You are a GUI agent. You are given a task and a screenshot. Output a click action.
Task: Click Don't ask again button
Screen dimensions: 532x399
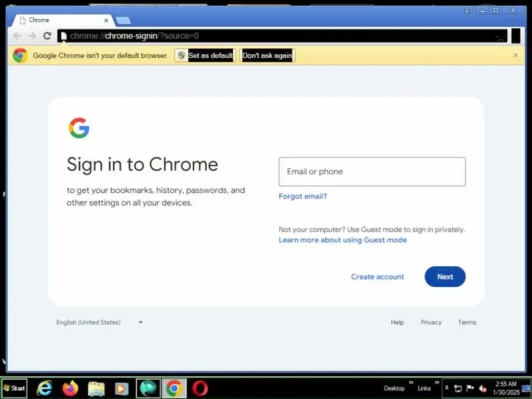click(x=267, y=55)
